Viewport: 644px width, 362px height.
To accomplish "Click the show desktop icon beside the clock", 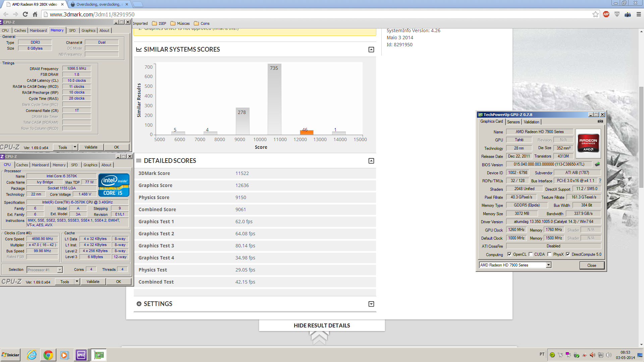I will tap(640, 355).
